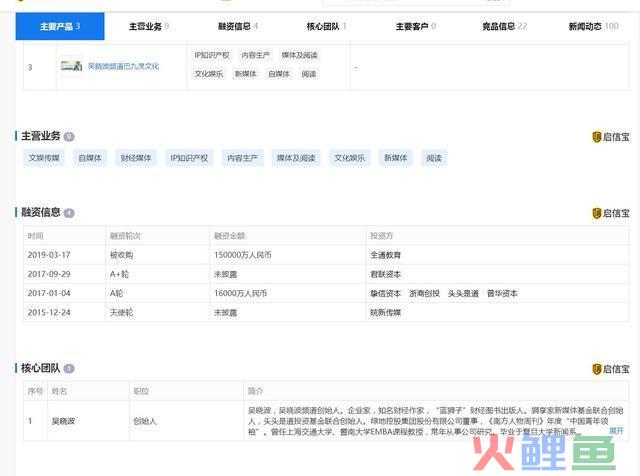Click the IP知识产权 tag in product row
640x476 pixels.
pyautogui.click(x=211, y=55)
